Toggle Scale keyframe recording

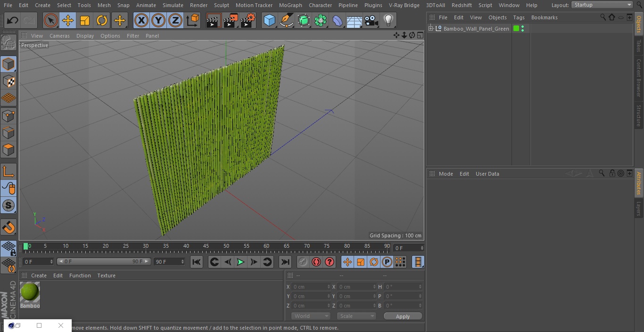pyautogui.click(x=361, y=262)
